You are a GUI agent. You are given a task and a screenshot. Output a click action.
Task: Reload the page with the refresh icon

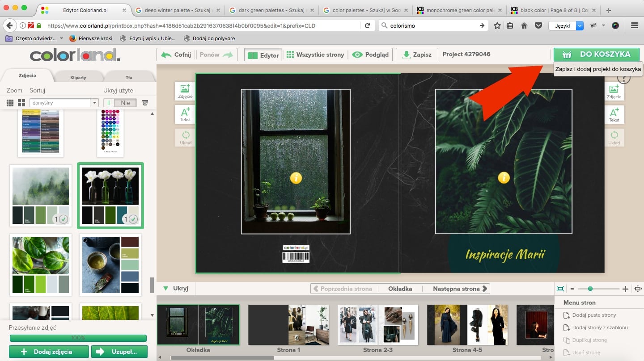click(368, 25)
